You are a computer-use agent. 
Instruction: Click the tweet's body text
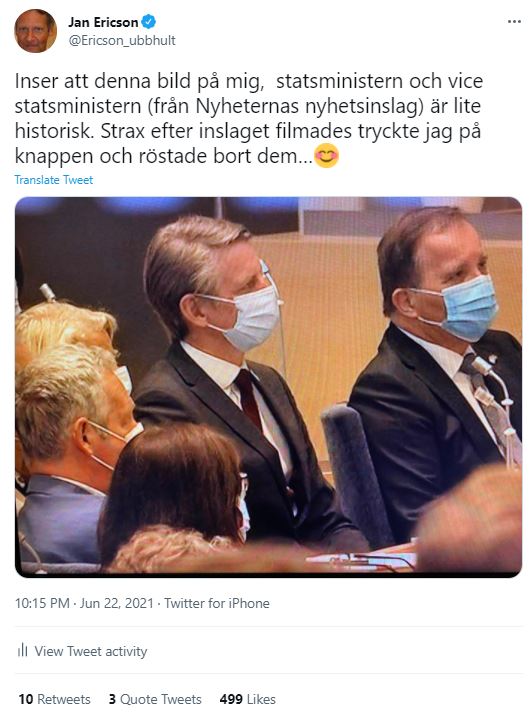coord(249,119)
